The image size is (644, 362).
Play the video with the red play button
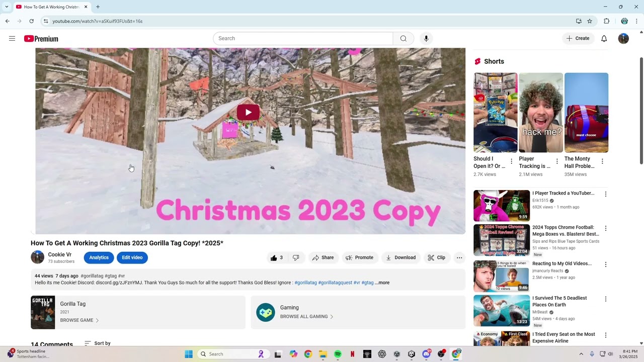248,112
